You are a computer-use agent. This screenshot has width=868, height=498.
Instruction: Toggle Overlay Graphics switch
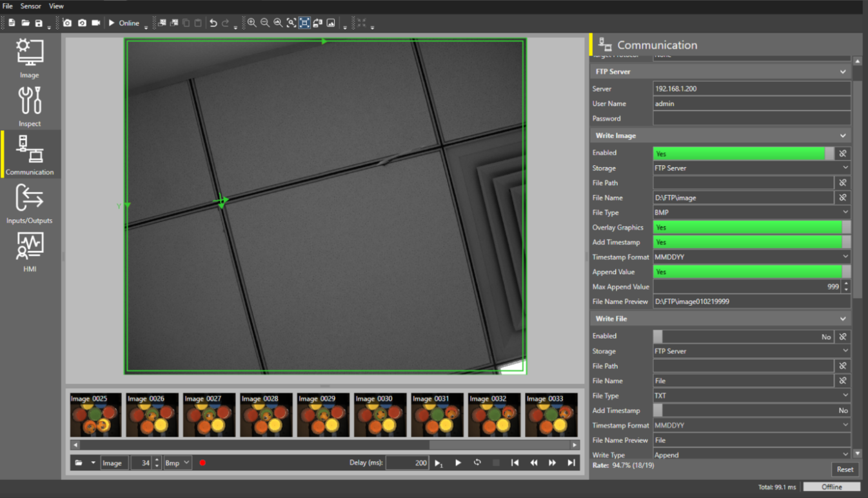click(x=752, y=227)
